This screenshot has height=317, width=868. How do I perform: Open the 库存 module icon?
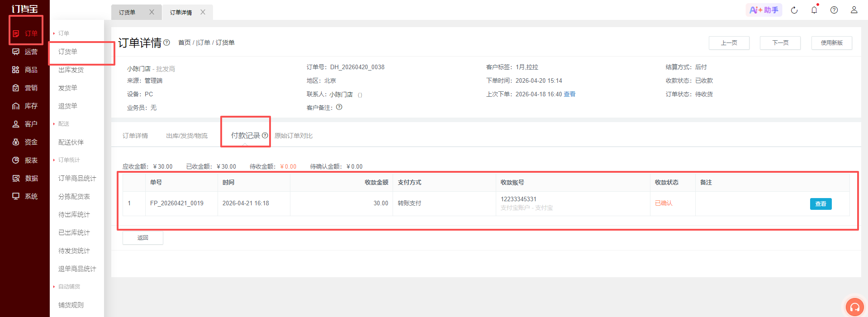[x=16, y=106]
